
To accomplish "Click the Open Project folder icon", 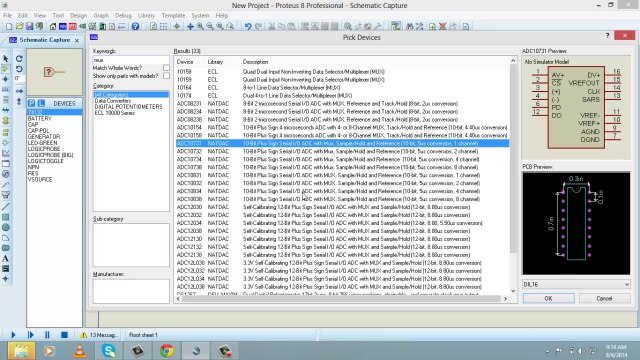I will coord(19,26).
